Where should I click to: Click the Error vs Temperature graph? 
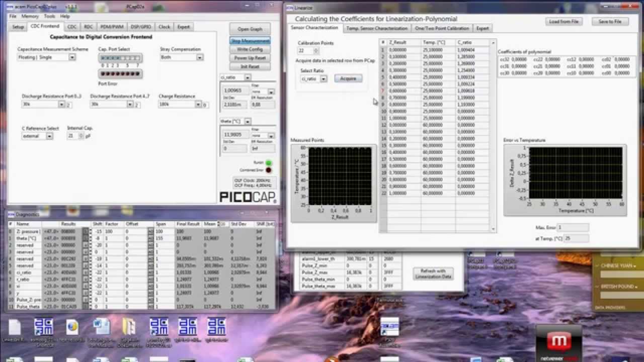tap(566, 180)
